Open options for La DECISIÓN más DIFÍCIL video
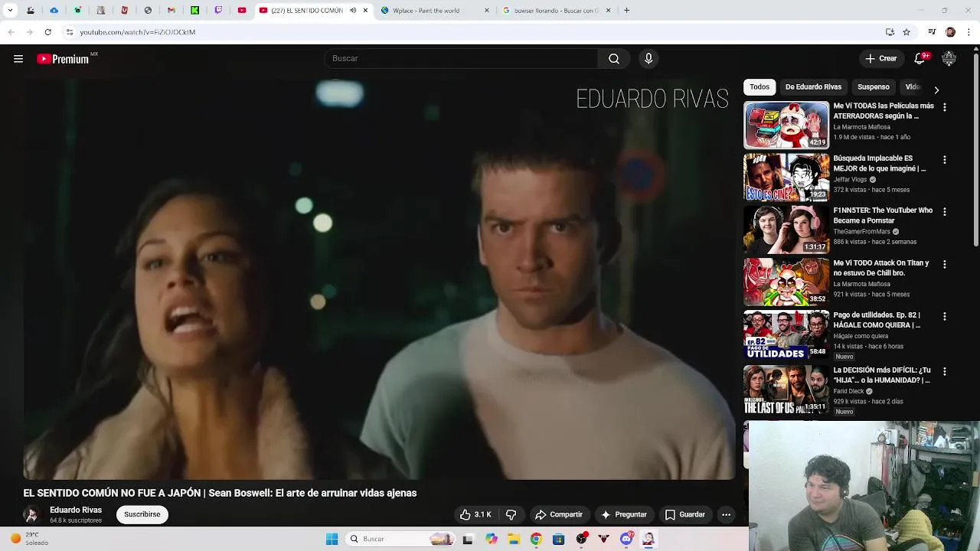The image size is (980, 551). [x=945, y=372]
